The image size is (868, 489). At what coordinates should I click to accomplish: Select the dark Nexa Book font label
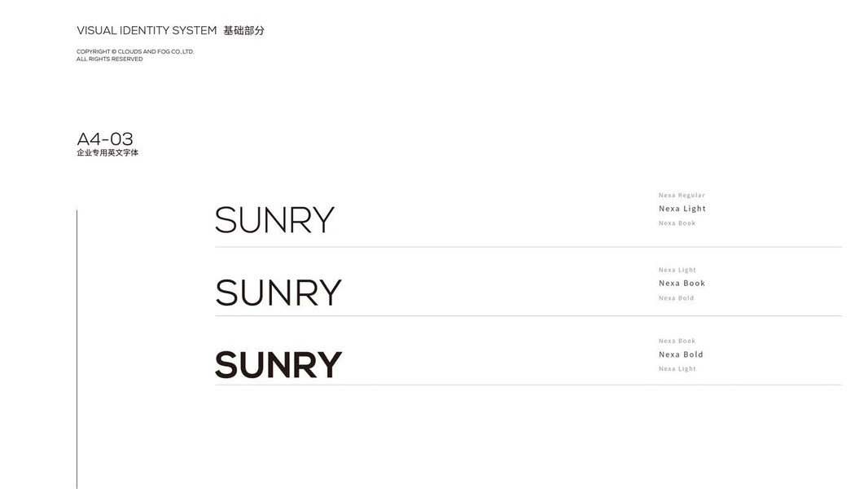682,284
